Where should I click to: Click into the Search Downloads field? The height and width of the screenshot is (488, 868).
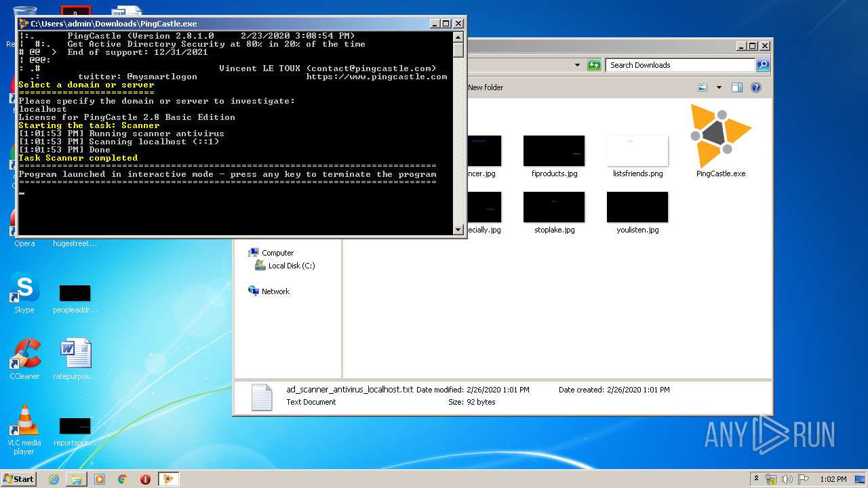(x=680, y=65)
